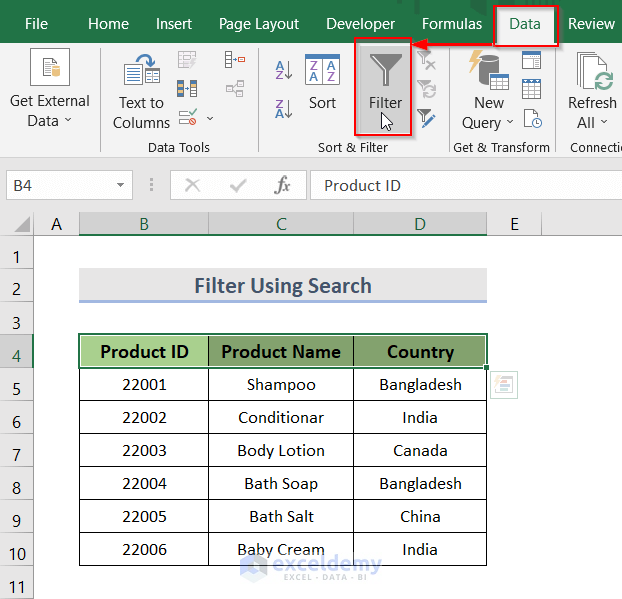Sort A to Z ascending
The width and height of the screenshot is (622, 599).
pyautogui.click(x=283, y=70)
